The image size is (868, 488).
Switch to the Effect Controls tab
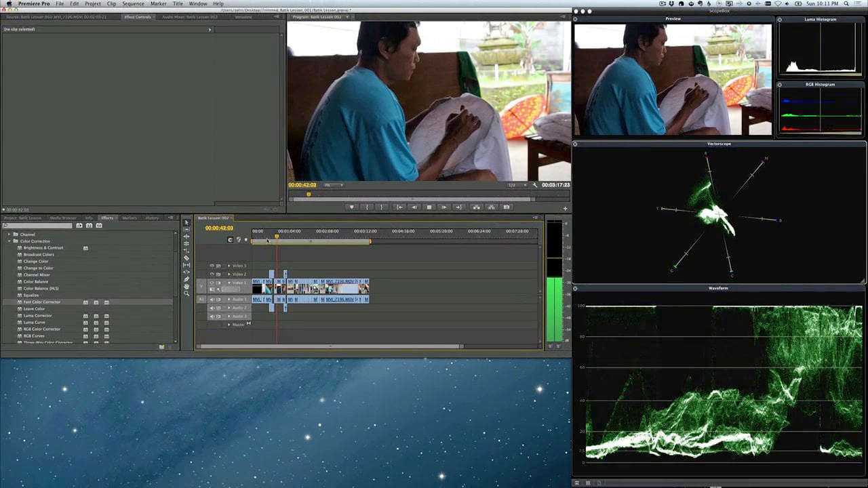(138, 17)
